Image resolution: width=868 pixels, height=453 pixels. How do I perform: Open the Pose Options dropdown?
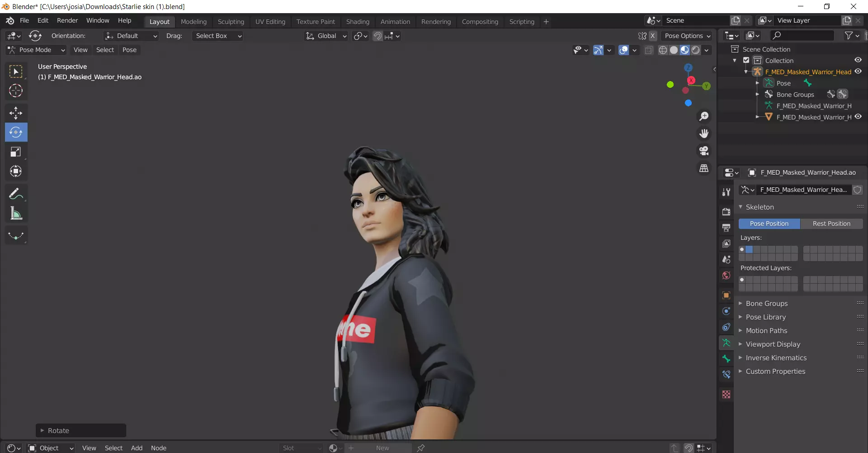[x=687, y=36]
